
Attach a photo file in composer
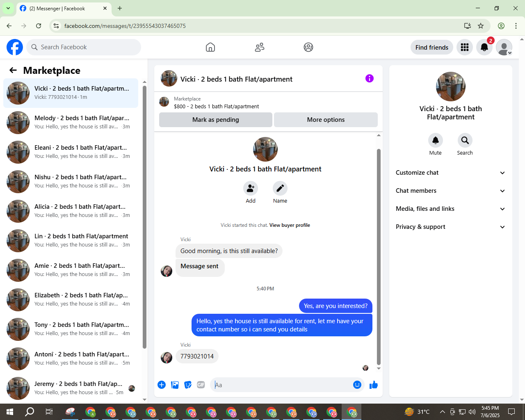[x=175, y=385]
